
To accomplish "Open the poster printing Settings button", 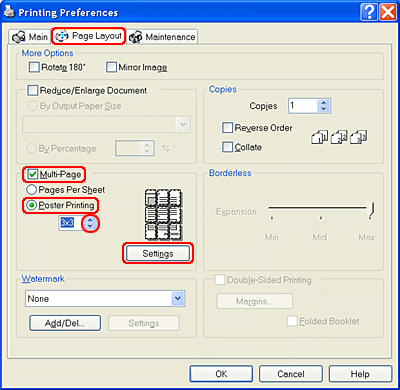I will (158, 254).
